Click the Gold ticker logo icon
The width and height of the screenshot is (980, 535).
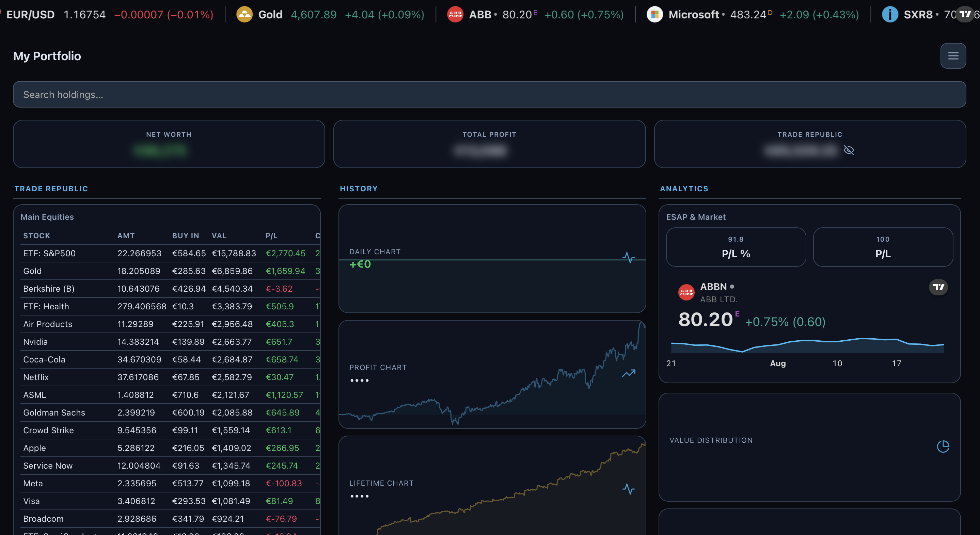tap(244, 14)
